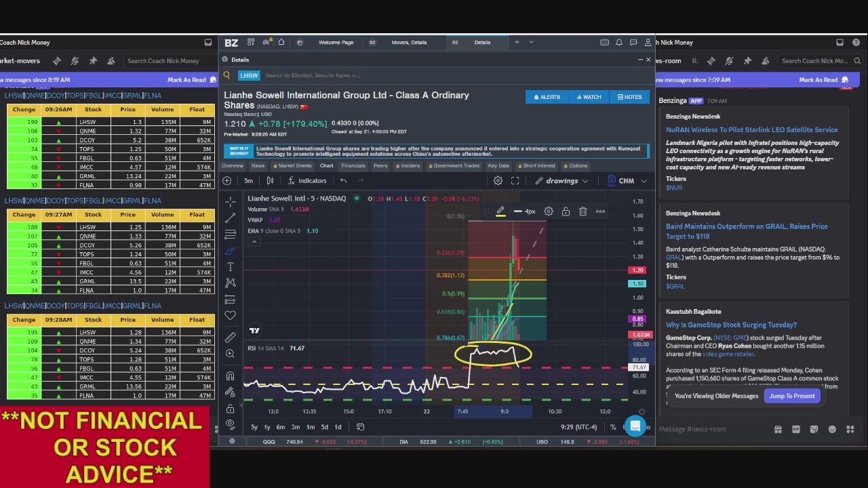This screenshot has width=868, height=488.
Task: Add a new workspace tab with plus
Action: pos(517,43)
